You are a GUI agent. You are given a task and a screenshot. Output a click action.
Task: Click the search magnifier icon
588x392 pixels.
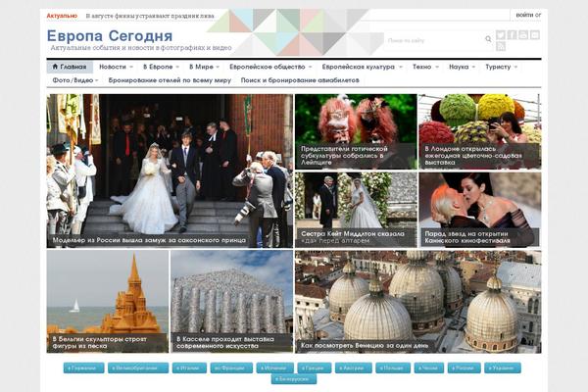[x=488, y=40]
